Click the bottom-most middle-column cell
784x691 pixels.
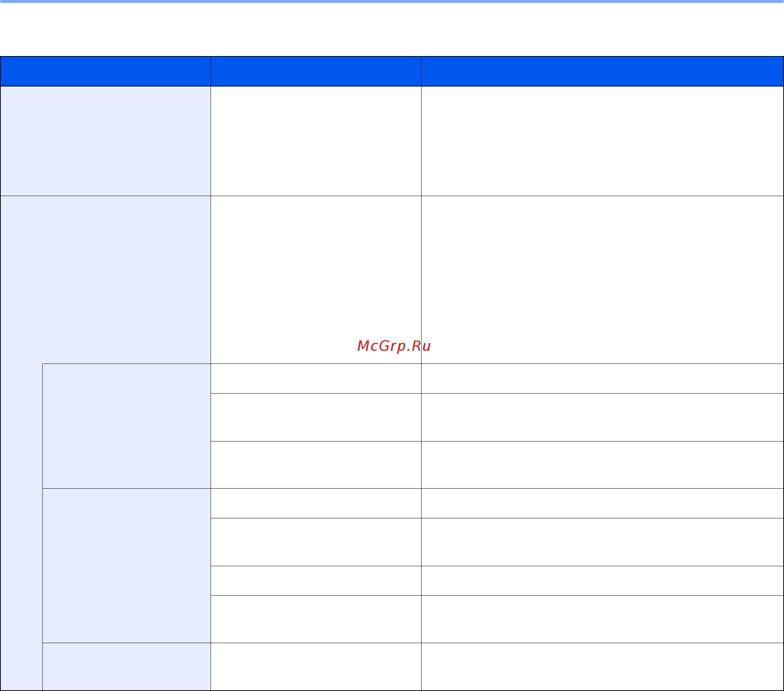[316, 667]
